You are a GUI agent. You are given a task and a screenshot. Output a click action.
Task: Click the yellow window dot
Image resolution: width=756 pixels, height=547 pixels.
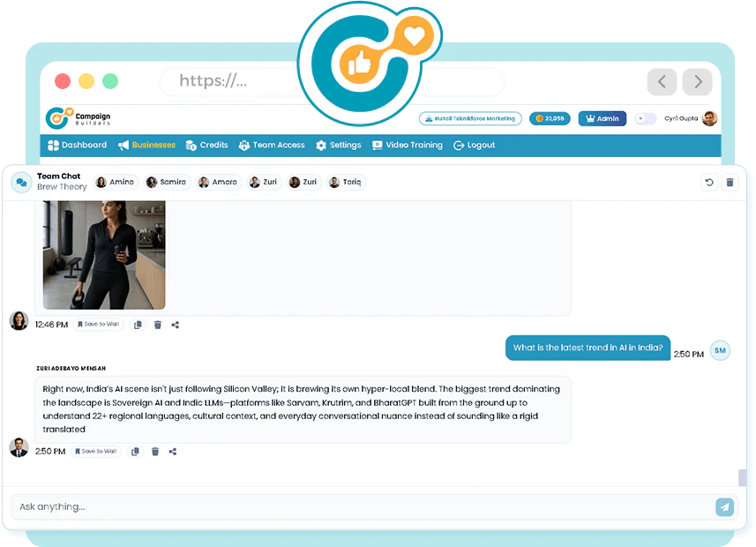click(x=86, y=81)
